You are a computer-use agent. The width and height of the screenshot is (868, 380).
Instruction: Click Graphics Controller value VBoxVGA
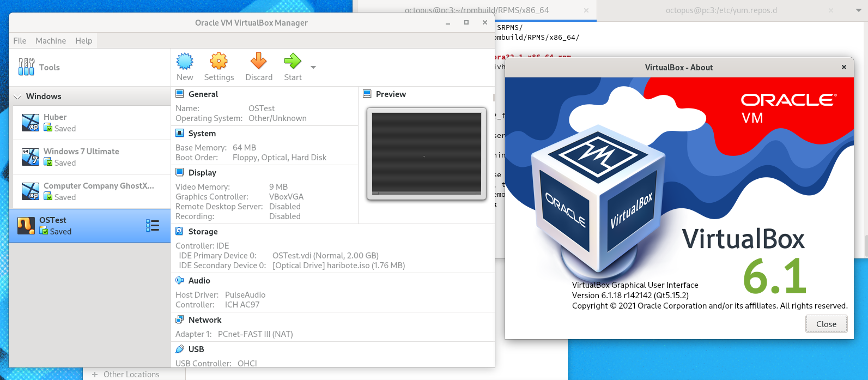287,197
